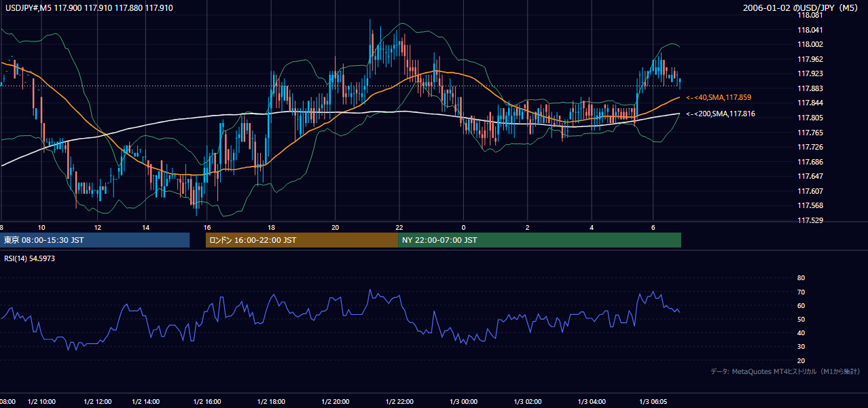868x408 pixels.
Task: Click price axis label 117.607
Action: pyautogui.click(x=809, y=191)
